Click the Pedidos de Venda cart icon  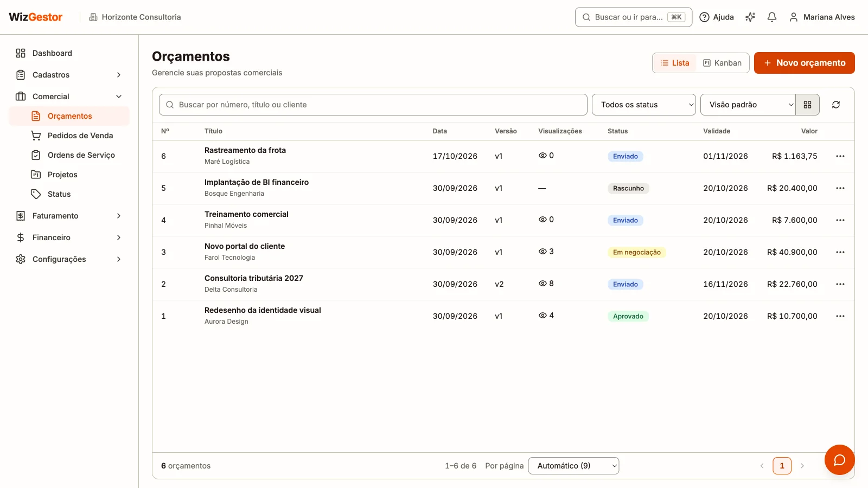(36, 136)
